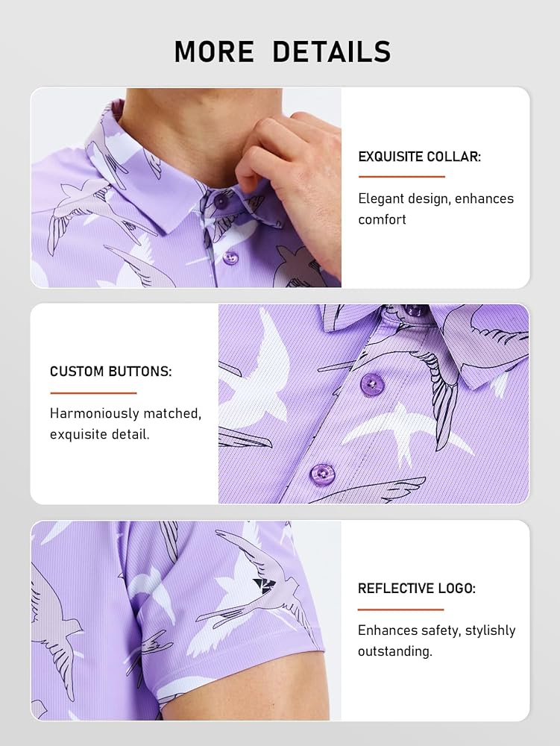Click the upper button in the buttons close-up
The height and width of the screenshot is (746, 560).
pos(371,383)
